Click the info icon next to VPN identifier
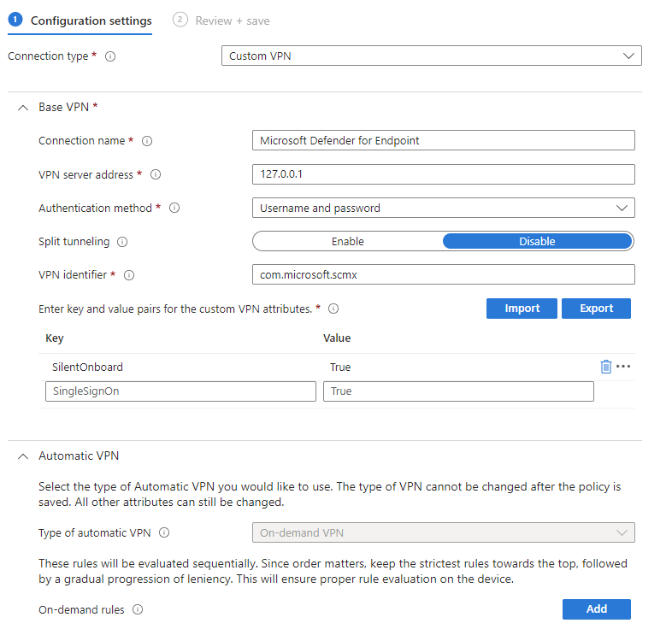 coord(129,275)
